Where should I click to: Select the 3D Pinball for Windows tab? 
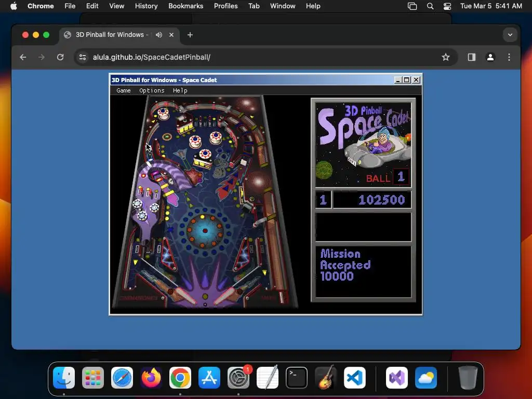[119, 35]
